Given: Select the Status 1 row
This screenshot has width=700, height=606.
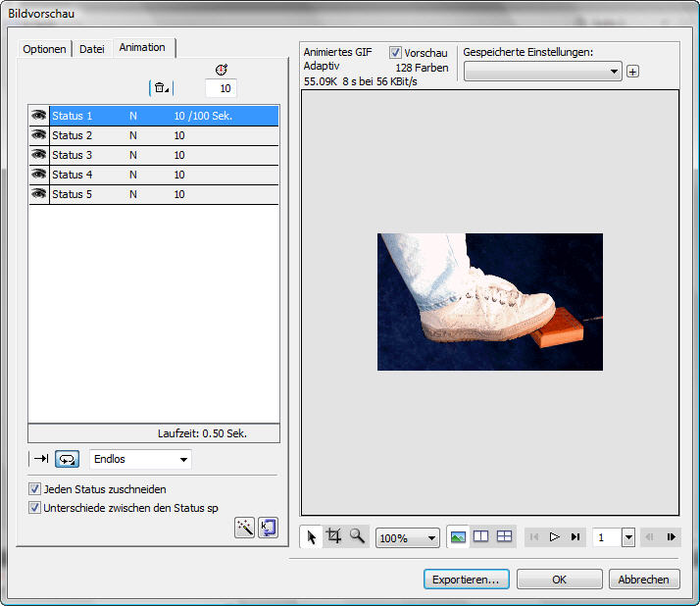Looking at the screenshot, I should 154,116.
